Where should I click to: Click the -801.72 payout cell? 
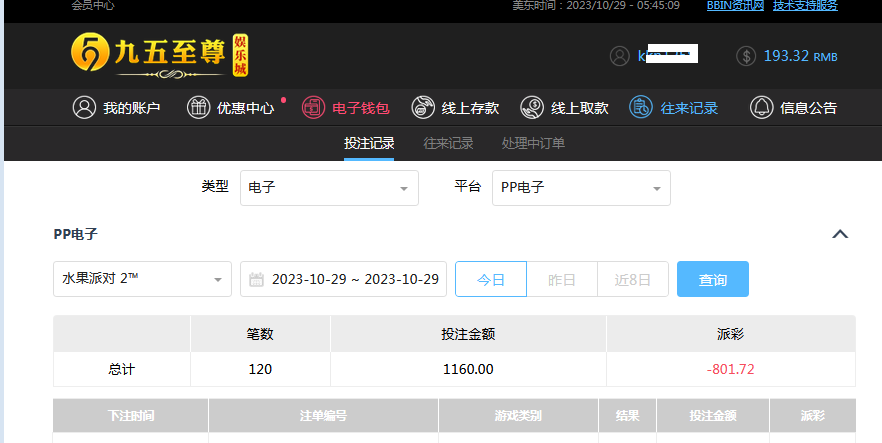(730, 369)
